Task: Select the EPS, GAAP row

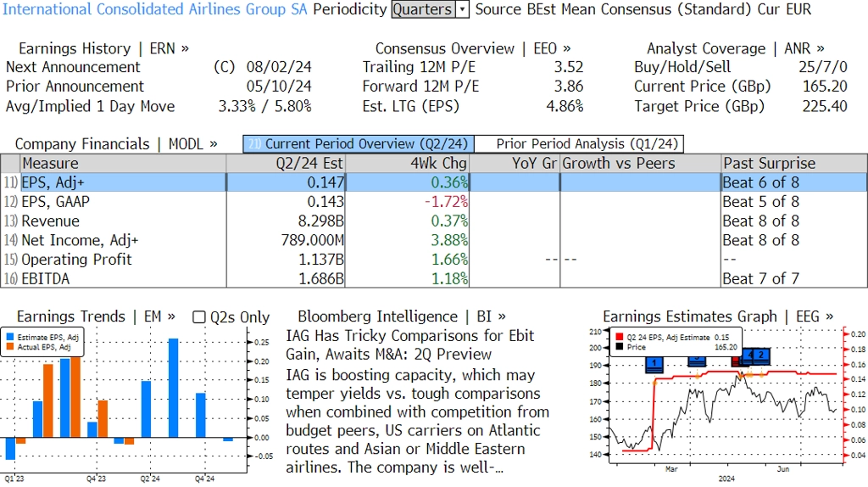Action: click(434, 202)
